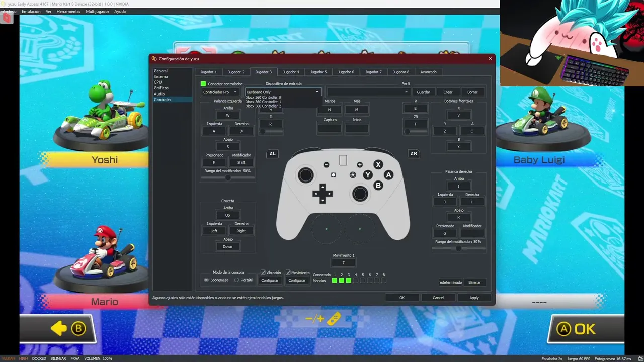
Task: Click the minus/plus controller icon in game
Action: tap(323, 319)
